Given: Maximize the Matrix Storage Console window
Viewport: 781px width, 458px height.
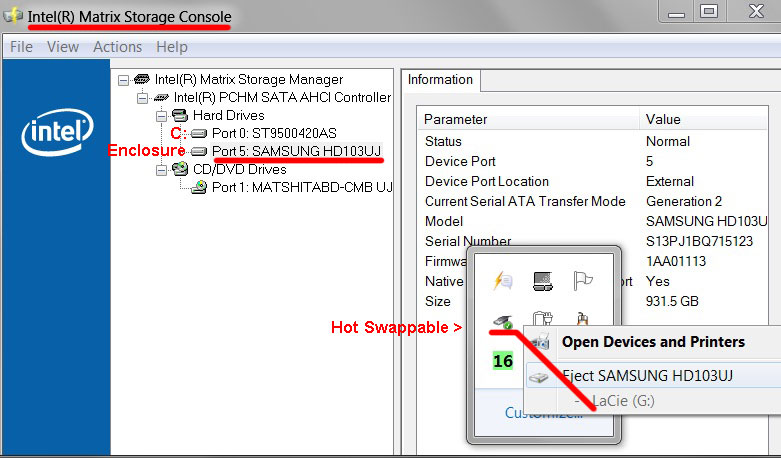Looking at the screenshot, I should (x=709, y=11).
